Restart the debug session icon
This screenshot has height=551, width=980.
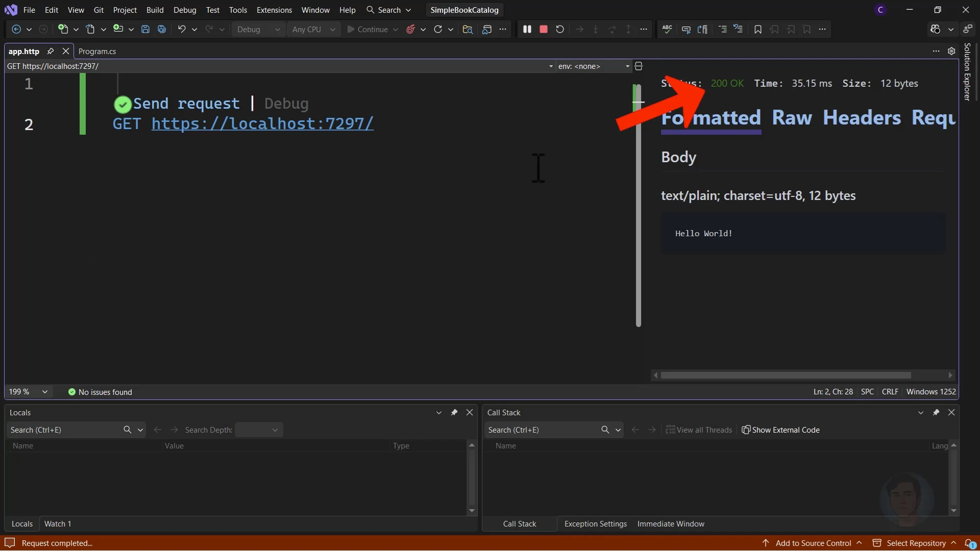(x=560, y=30)
